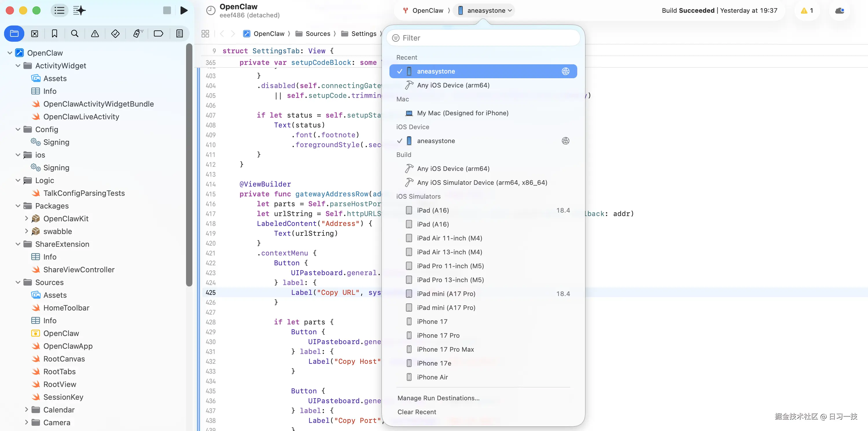Image resolution: width=868 pixels, height=431 pixels.
Task: Select aneasystone under iOS Device
Action: 483,141
